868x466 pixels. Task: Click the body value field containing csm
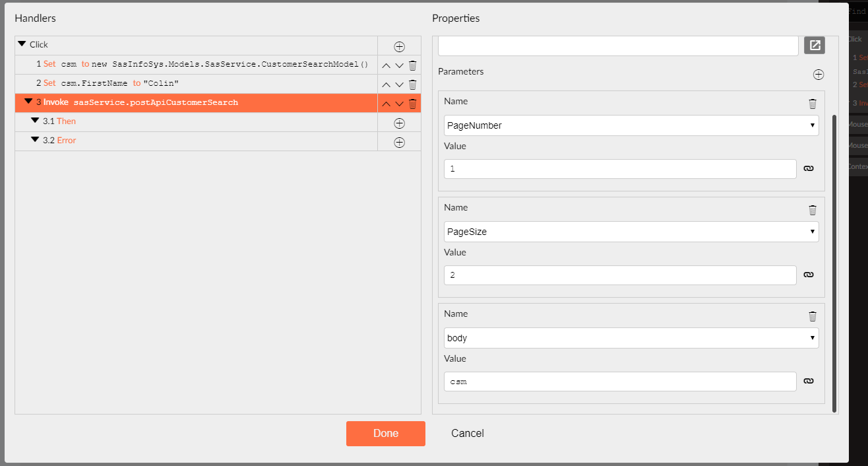620,382
